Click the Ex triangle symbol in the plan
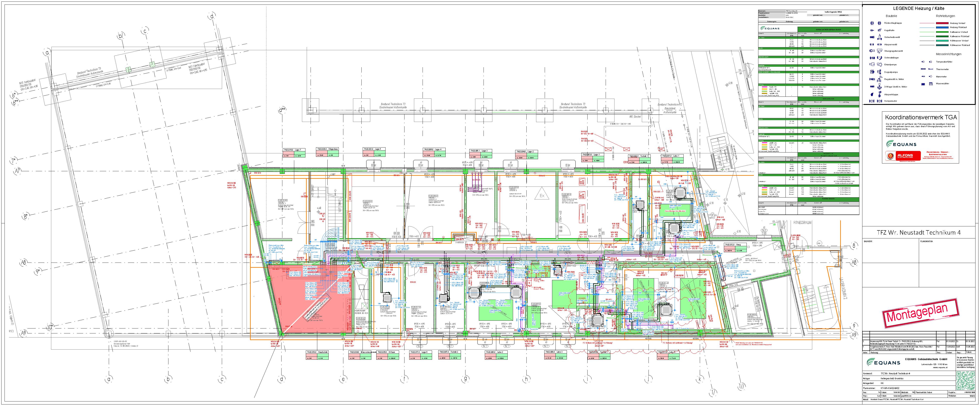Viewport: 980px width, 406px height. 542,196
